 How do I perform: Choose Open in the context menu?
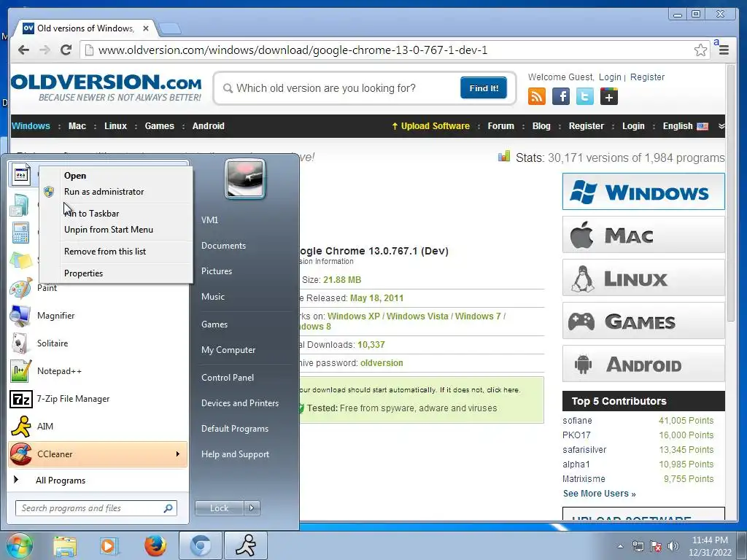click(116, 175)
